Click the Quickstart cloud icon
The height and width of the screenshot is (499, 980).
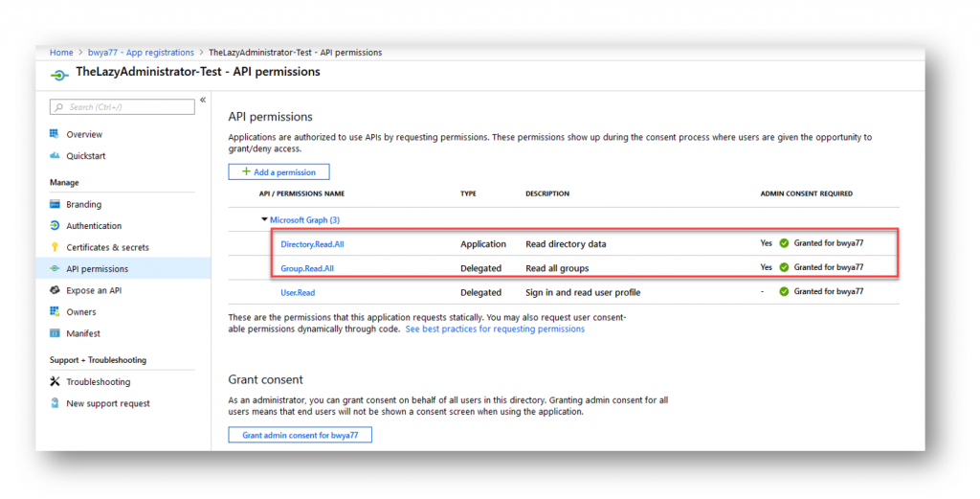[55, 156]
